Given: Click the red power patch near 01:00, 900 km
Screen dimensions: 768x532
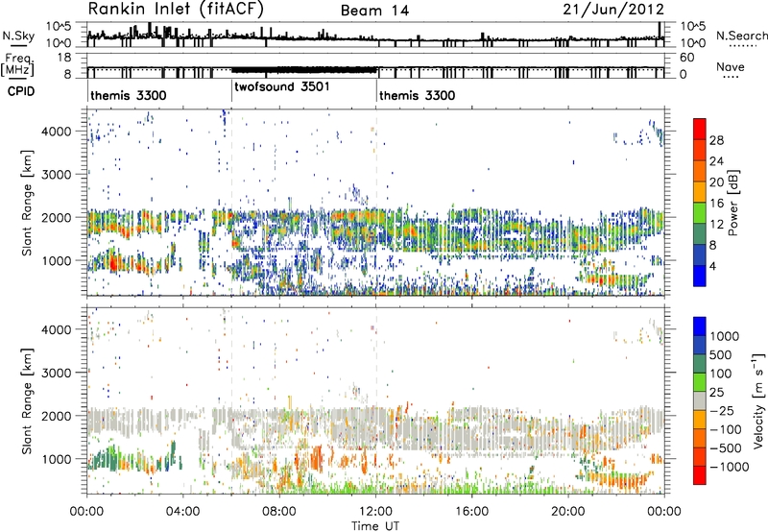Looking at the screenshot, I should [x=113, y=264].
